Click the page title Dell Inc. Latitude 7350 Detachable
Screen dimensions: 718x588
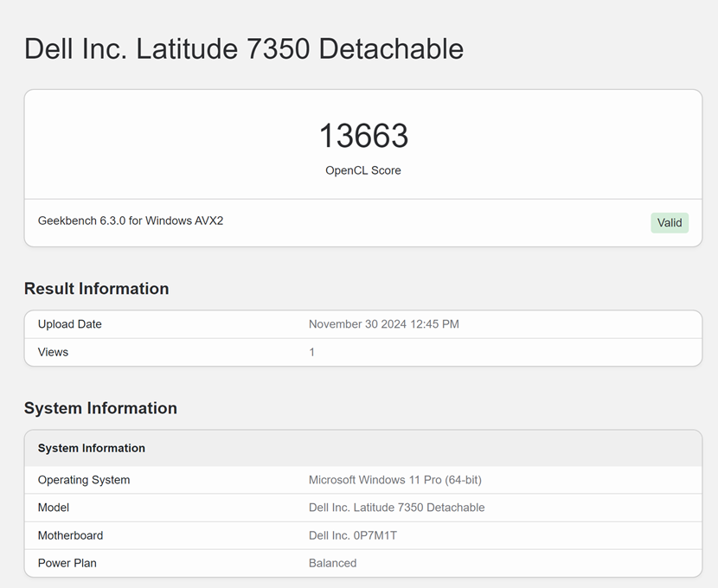coord(244,48)
